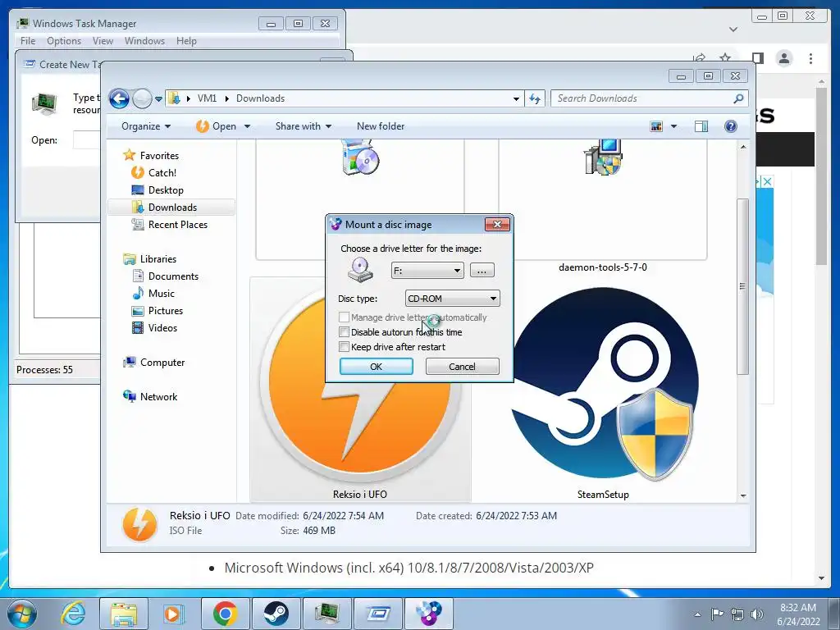Viewport: 840px width, 630px height.
Task: Open Task Manager View menu
Action: (103, 41)
